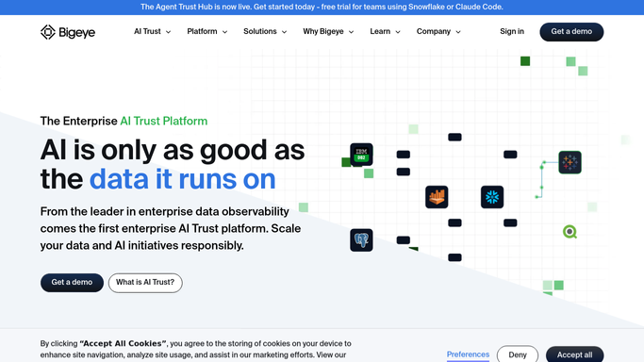Expand the Company menu chevron
Image resolution: width=644 pixels, height=362 pixels.
[458, 32]
